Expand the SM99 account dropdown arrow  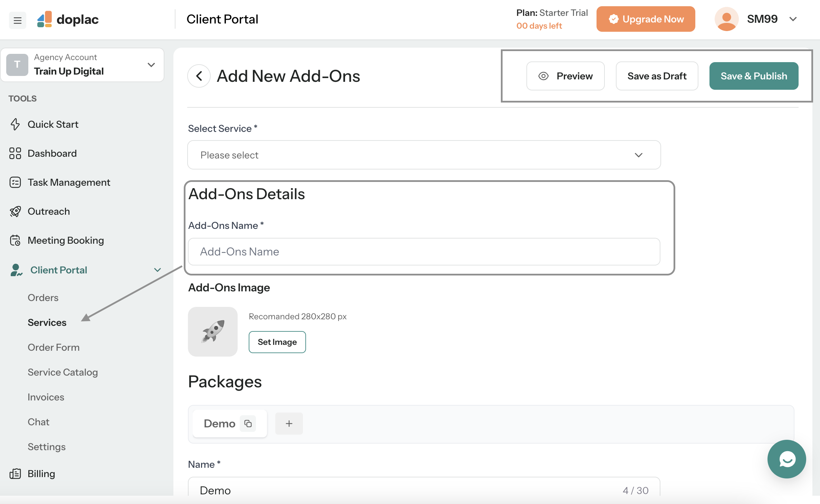pyautogui.click(x=793, y=19)
